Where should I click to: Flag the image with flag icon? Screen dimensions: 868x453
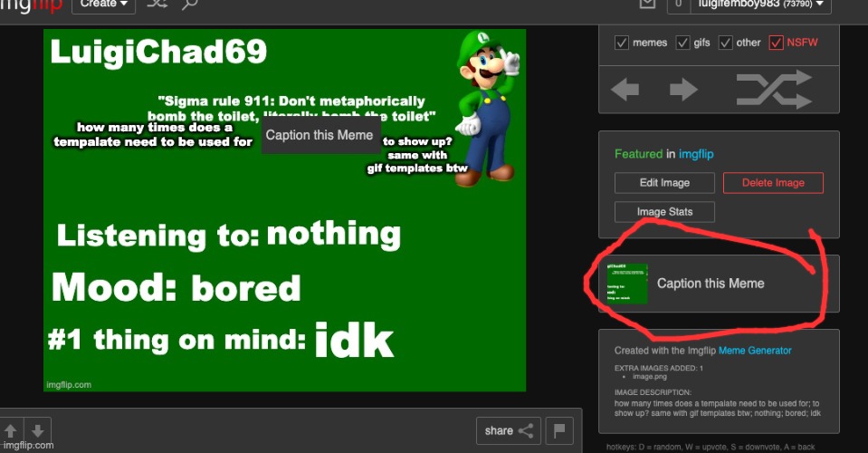point(559,430)
